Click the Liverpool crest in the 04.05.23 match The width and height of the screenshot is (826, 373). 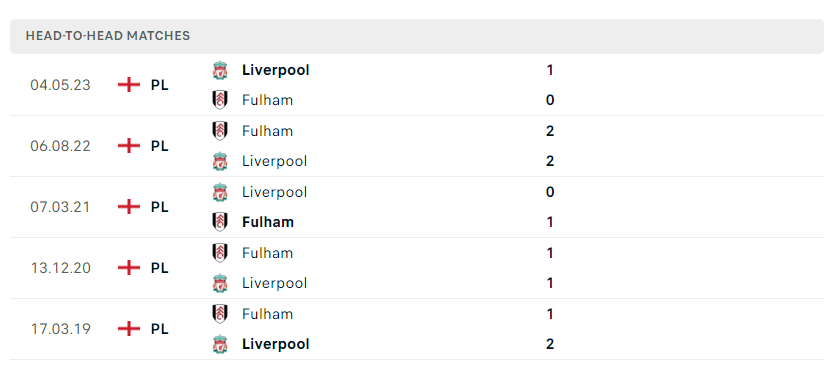(220, 70)
